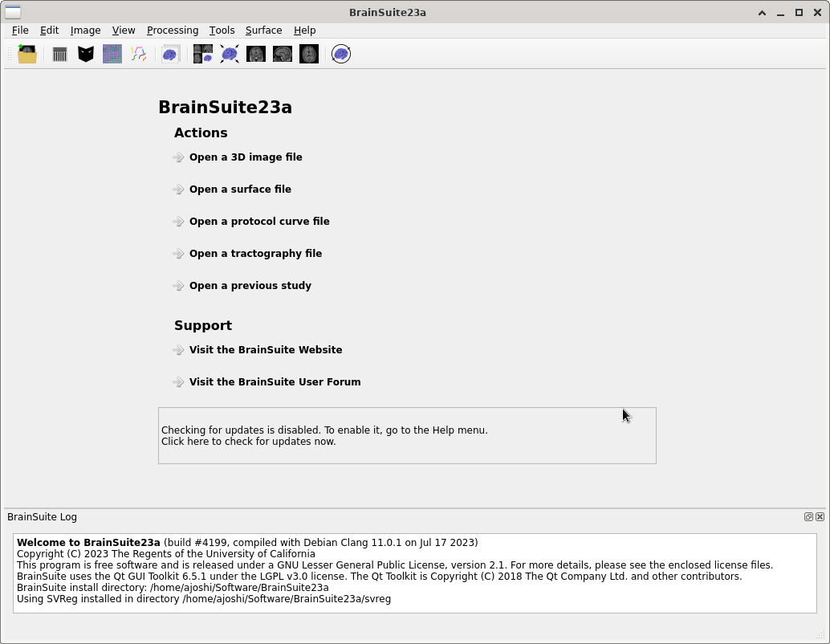Click the brain surface view icon
This screenshot has height=644, width=830.
tap(170, 54)
